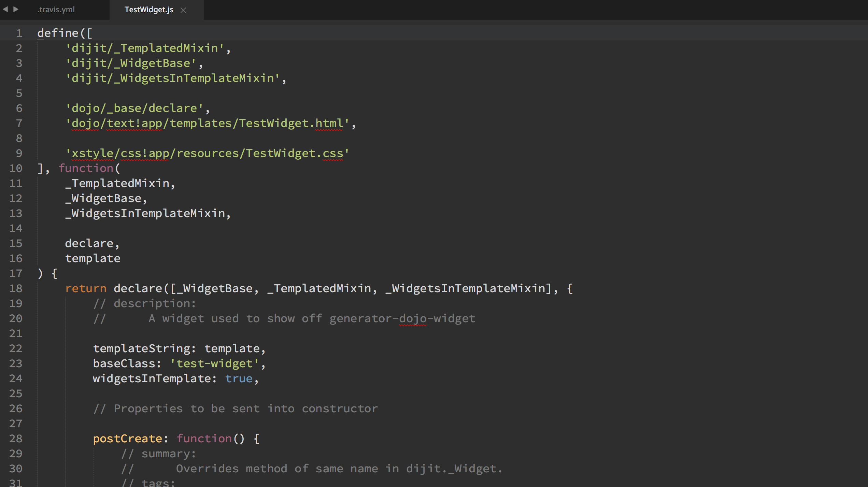Click 'dijit/_WidgetsInTemplateMixin' string on line 4
Viewport: 868px width, 487px height.
pyautogui.click(x=173, y=78)
